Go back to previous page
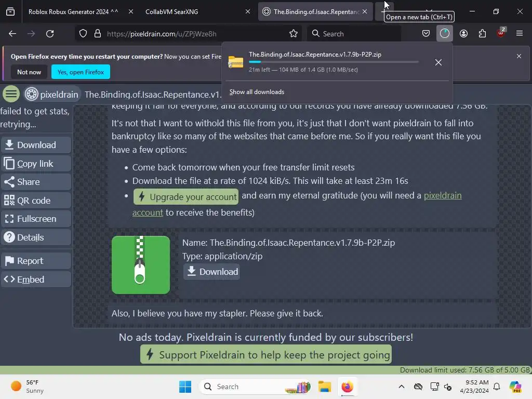The height and width of the screenshot is (399, 532). [12, 34]
